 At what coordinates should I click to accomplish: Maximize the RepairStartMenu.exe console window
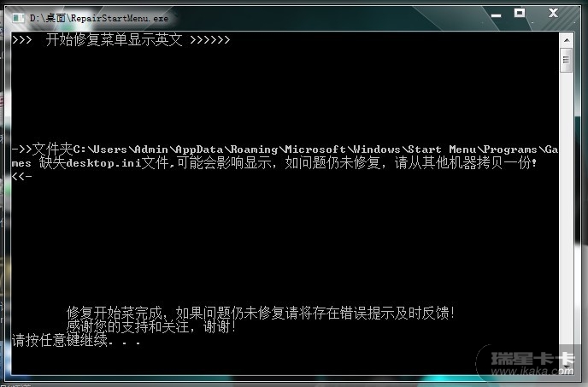pos(520,13)
